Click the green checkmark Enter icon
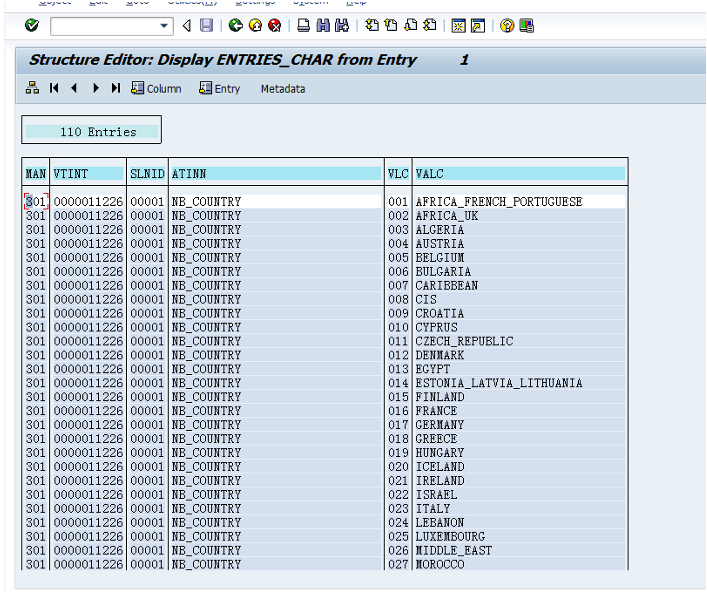Image resolution: width=707 pixels, height=592 pixels. click(32, 25)
